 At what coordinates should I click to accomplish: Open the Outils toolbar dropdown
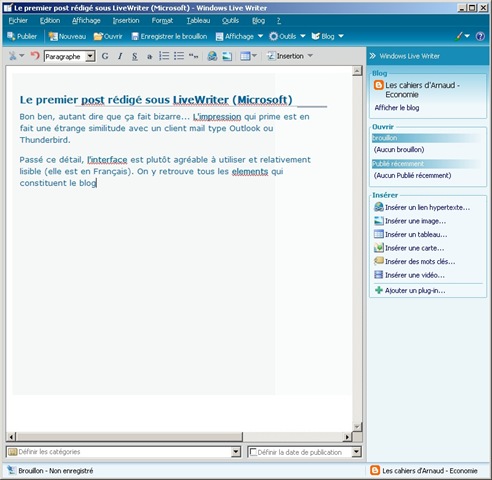click(287, 36)
